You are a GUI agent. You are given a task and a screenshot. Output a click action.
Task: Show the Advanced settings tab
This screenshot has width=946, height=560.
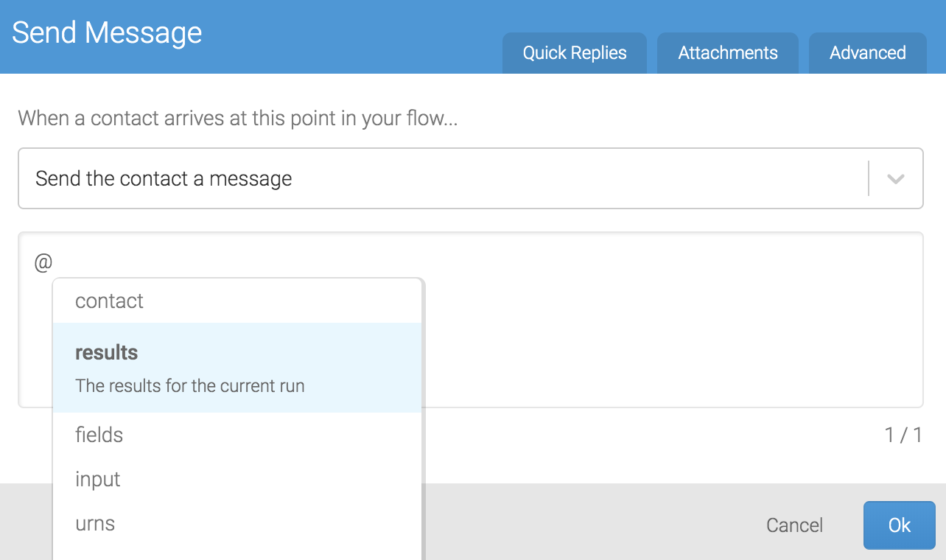pyautogui.click(x=867, y=52)
